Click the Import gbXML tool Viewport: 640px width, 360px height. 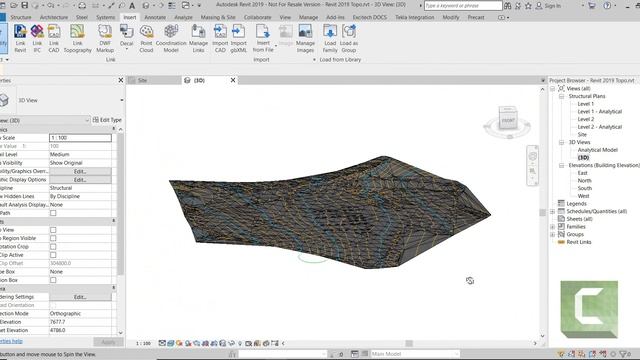pyautogui.click(x=238, y=38)
